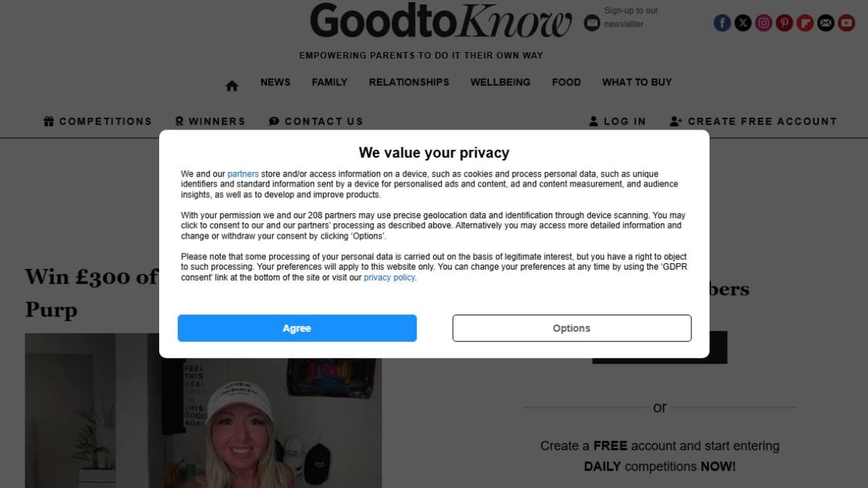Accept cookies with the Agree button
Viewport: 868px width, 488px height.
297,328
